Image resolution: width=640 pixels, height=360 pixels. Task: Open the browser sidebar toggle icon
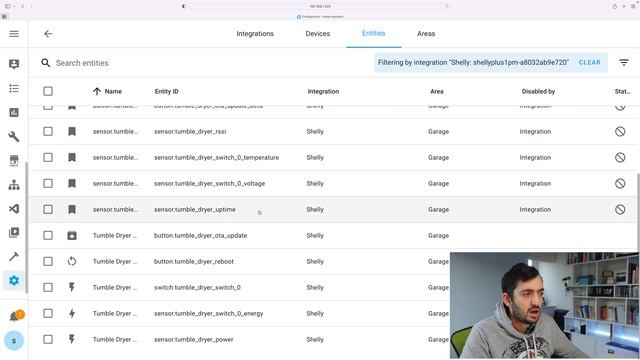point(7,6)
